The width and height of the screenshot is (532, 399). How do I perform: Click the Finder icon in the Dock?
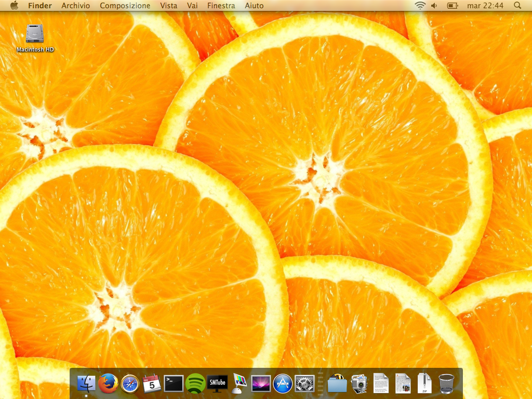coord(86,383)
